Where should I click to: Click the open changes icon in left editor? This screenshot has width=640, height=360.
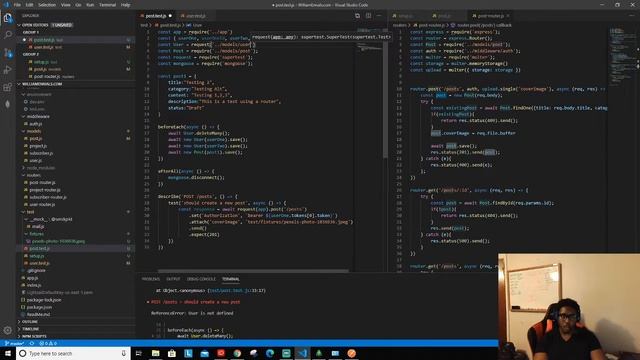coord(358,16)
